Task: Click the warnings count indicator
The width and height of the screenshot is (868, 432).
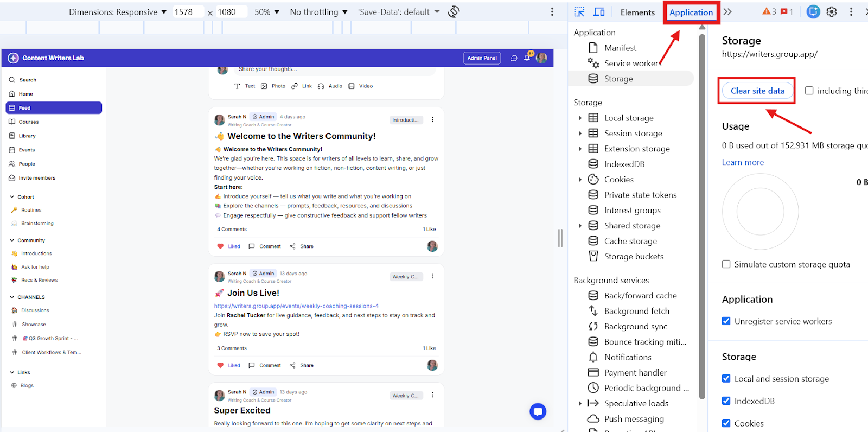Action: (x=769, y=11)
